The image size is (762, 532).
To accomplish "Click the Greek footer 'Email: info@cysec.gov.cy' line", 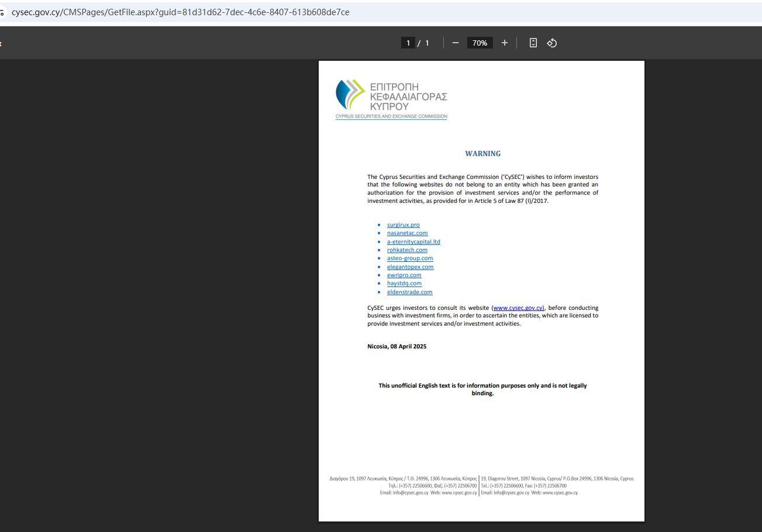I will [x=428, y=493].
